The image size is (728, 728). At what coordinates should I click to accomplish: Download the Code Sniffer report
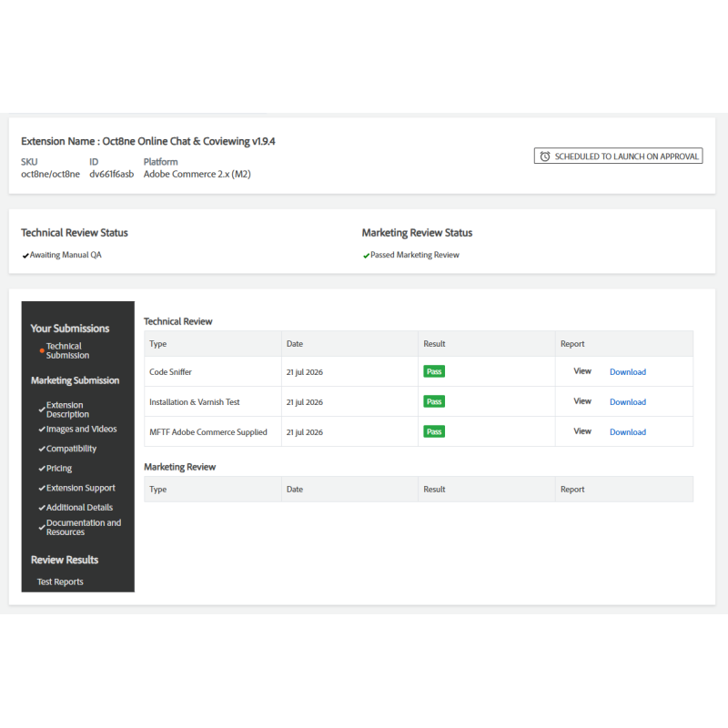(628, 372)
